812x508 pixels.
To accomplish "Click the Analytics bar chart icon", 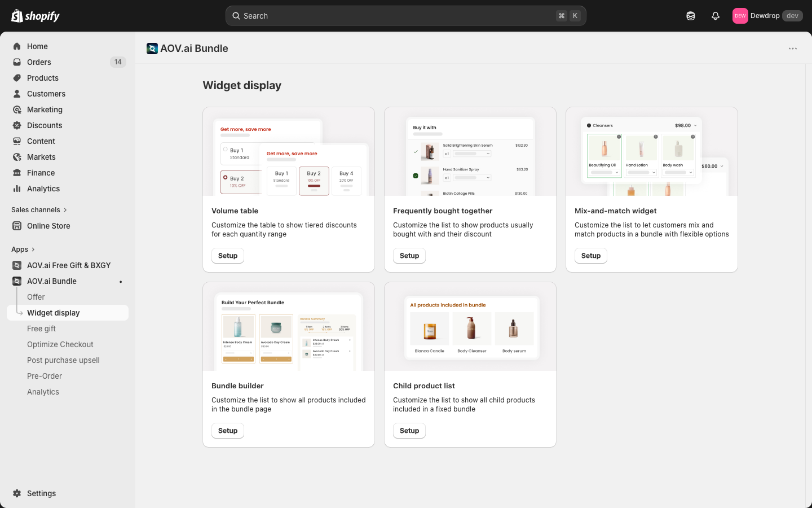I will (17, 189).
